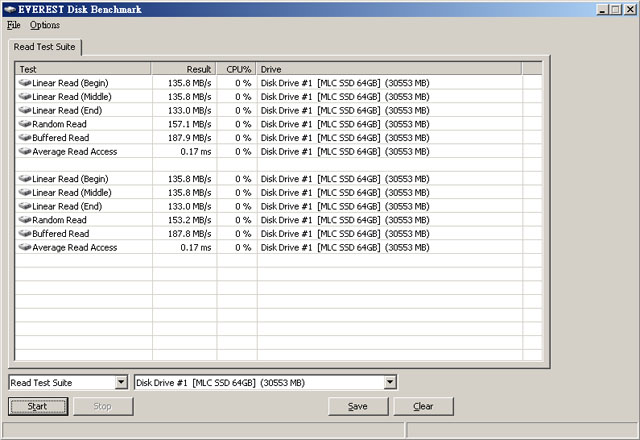Click the disk icon beside second Linear Read (Middle)
Image resolution: width=640 pixels, height=440 pixels.
pyautogui.click(x=25, y=193)
